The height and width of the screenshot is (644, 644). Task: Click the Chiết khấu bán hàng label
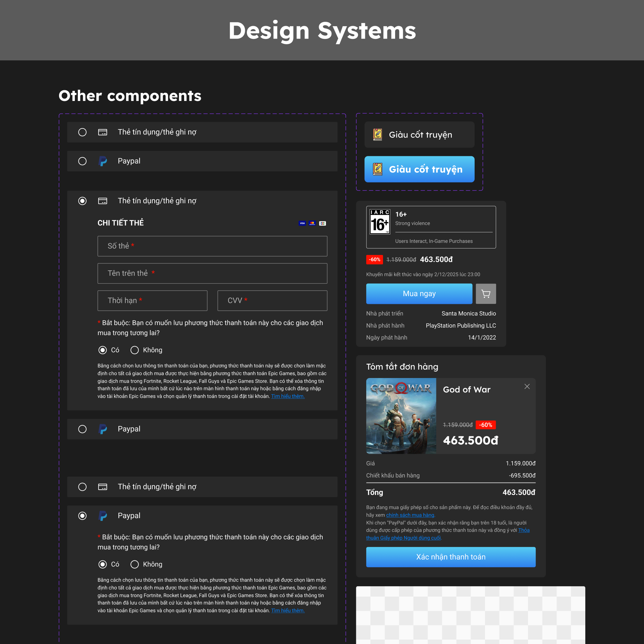click(x=393, y=476)
